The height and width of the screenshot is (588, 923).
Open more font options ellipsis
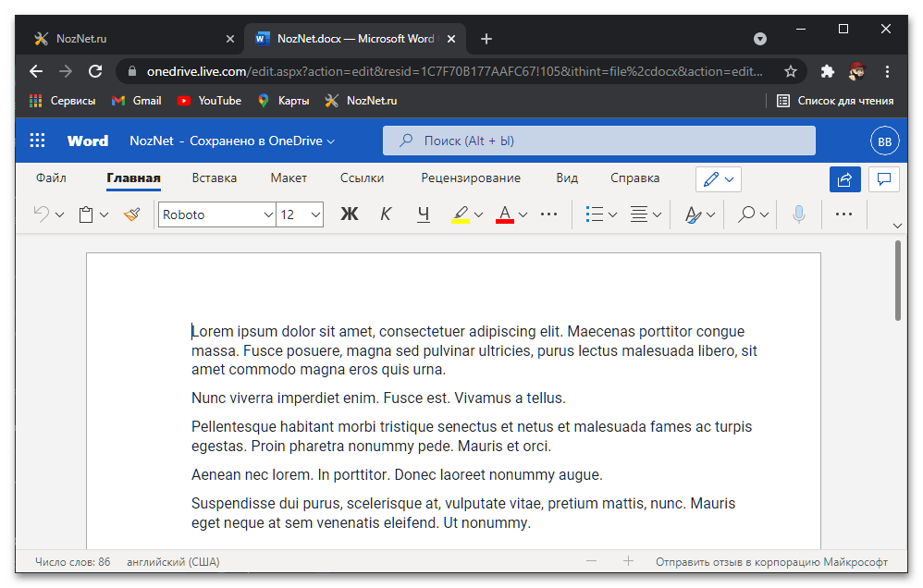point(548,214)
